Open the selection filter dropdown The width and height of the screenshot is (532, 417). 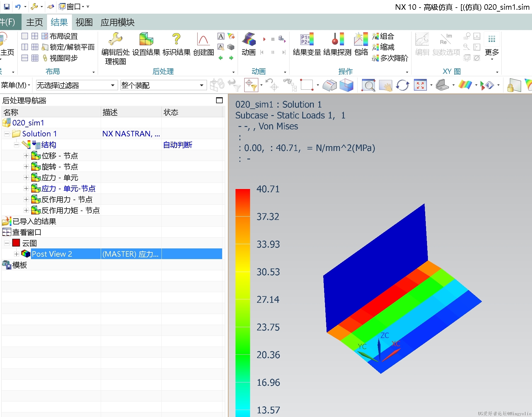pos(113,85)
